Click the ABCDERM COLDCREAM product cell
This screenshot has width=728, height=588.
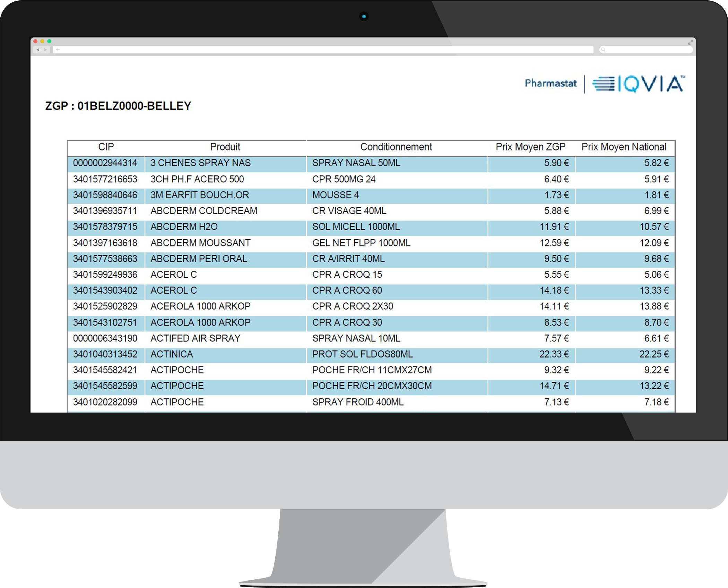point(225,211)
